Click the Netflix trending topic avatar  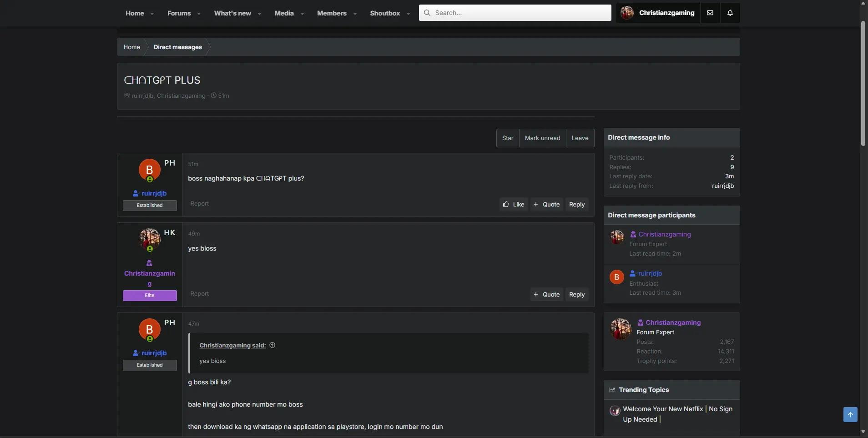point(615,411)
